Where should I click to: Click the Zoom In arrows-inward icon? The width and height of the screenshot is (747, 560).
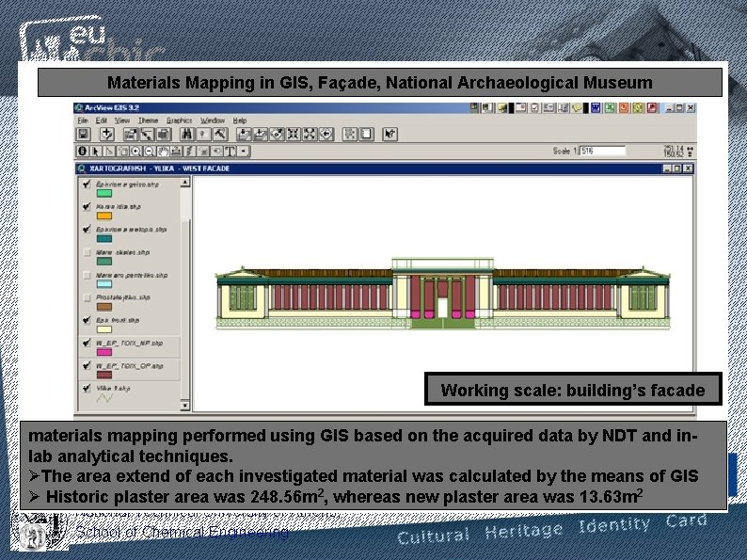coord(294,135)
